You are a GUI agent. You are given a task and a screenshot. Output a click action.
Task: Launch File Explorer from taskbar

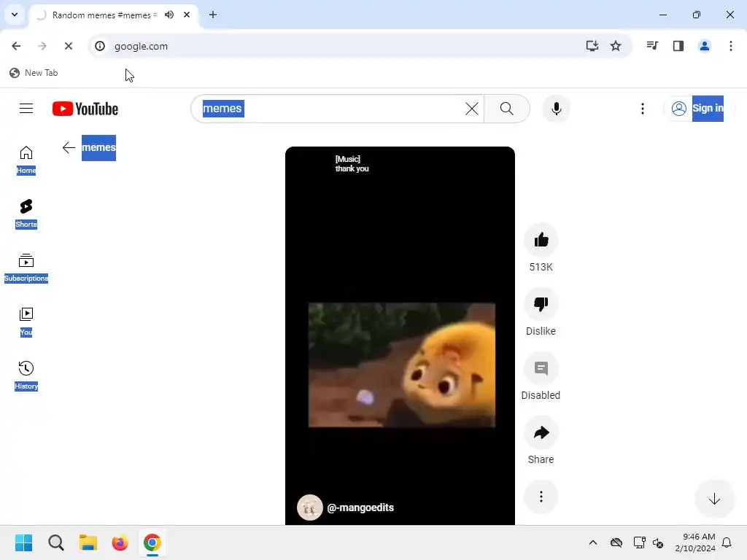88,542
